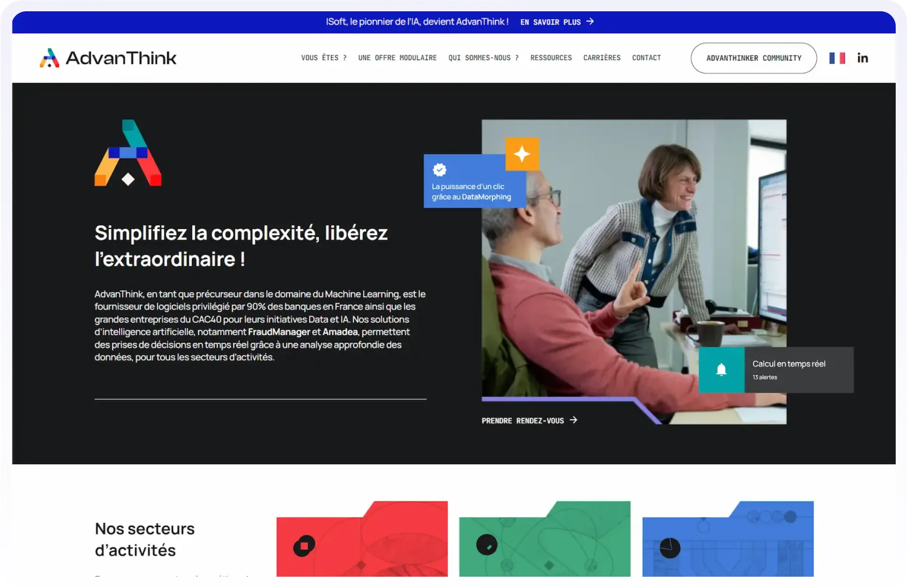Open the Une offre modulaire menu
907x588 pixels.
397,58
